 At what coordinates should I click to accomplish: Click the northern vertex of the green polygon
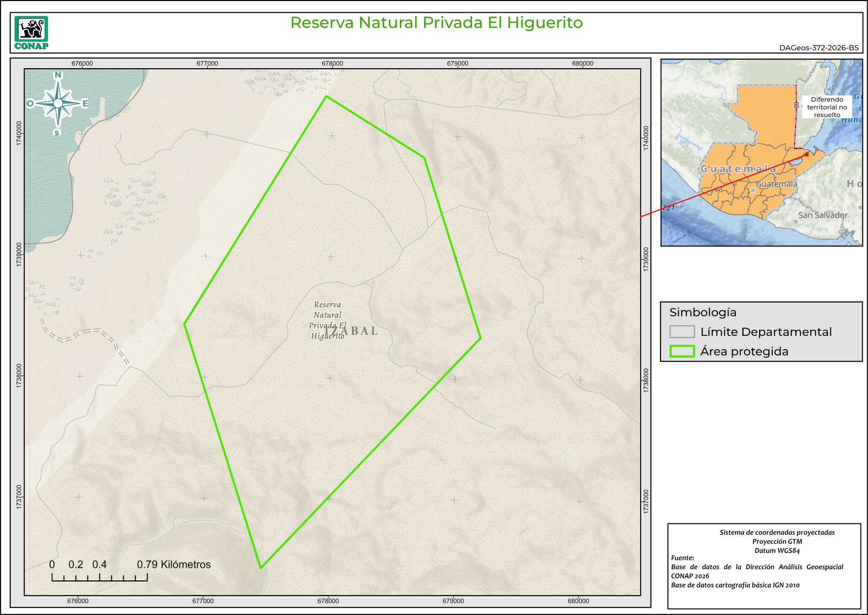point(326,96)
